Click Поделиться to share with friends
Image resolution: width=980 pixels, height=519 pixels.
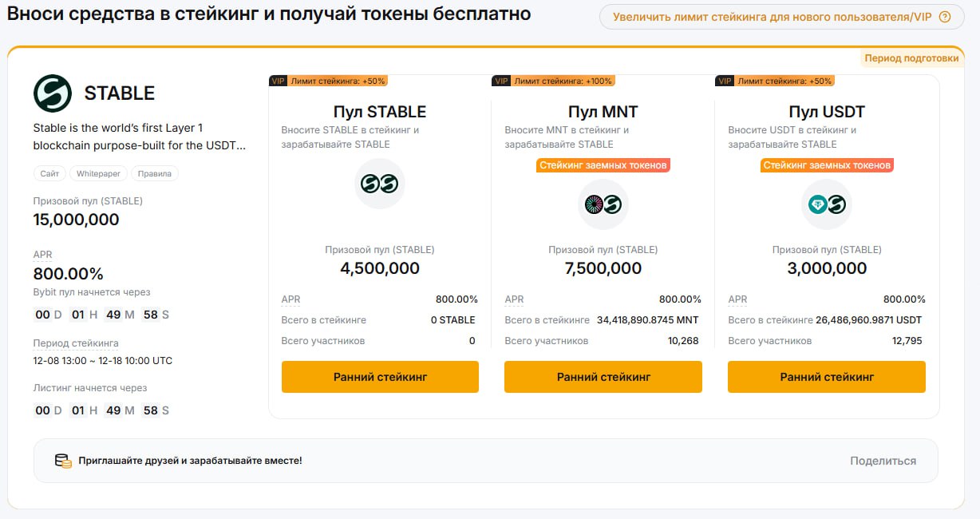tap(883, 461)
